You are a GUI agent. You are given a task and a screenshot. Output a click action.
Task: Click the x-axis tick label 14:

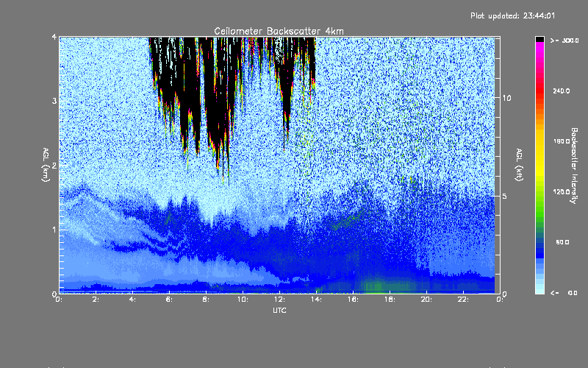click(x=316, y=300)
